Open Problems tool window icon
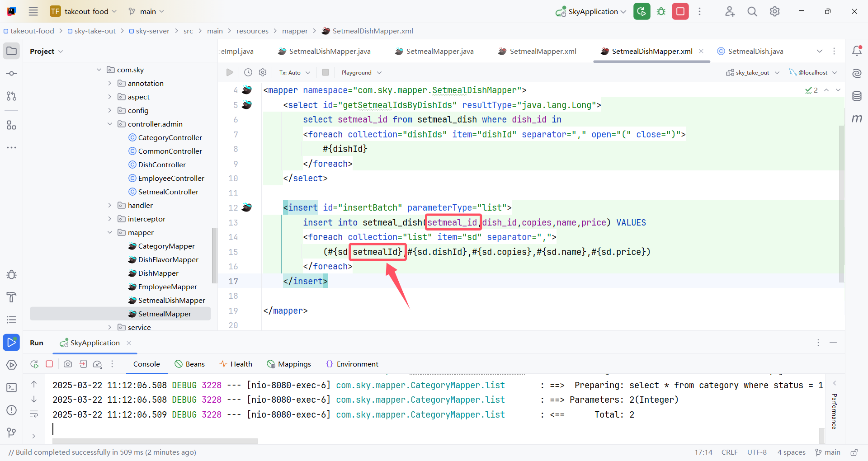The width and height of the screenshot is (868, 461). [12, 410]
